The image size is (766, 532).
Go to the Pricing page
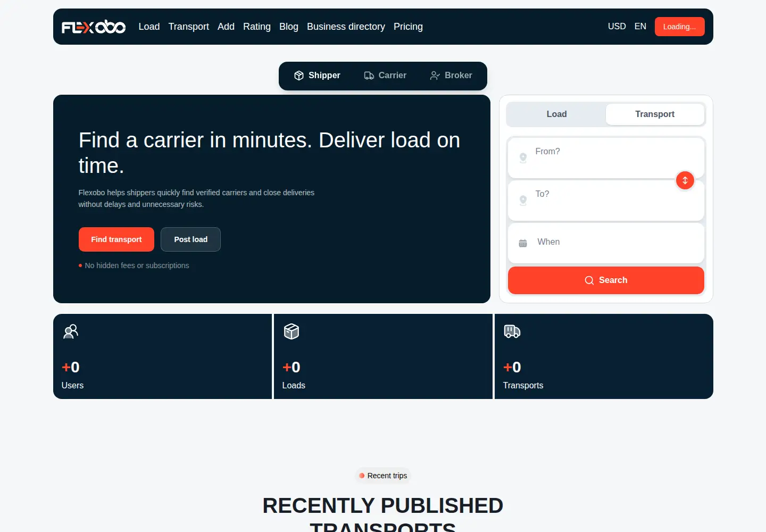408,27
